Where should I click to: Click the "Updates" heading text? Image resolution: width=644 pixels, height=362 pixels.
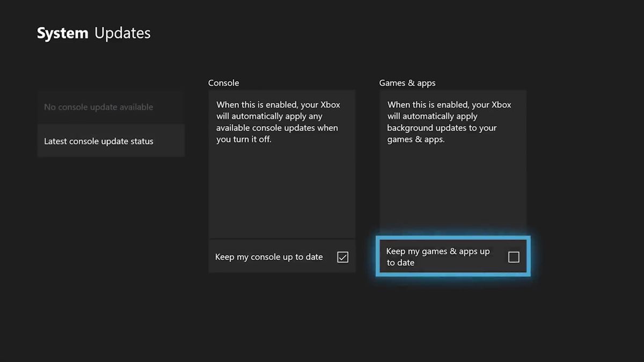click(x=123, y=33)
